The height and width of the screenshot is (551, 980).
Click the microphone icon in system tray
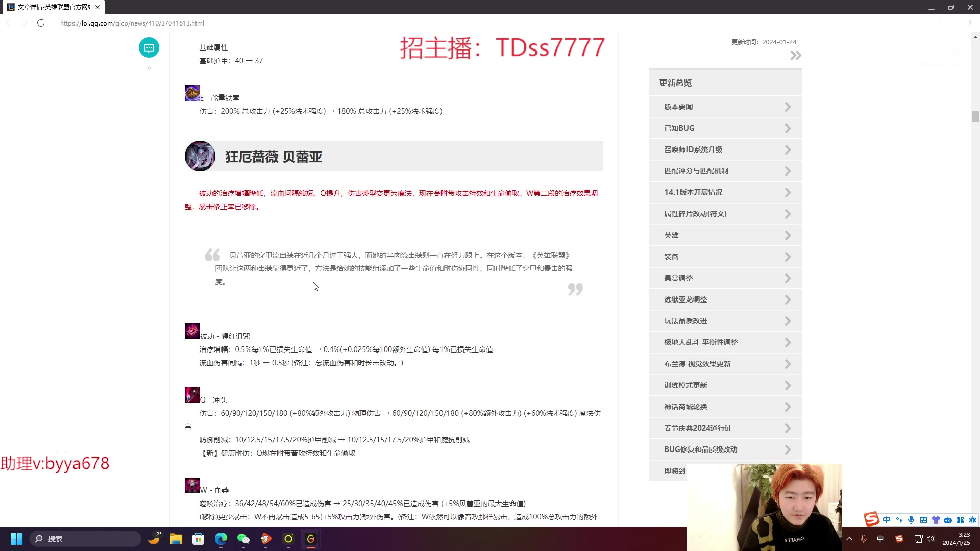pos(864,539)
